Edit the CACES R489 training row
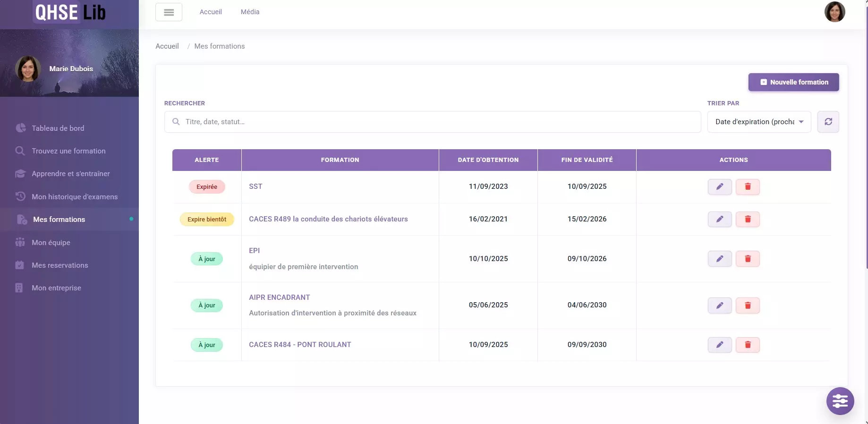Screen dimensions: 868x424 click(719, 220)
